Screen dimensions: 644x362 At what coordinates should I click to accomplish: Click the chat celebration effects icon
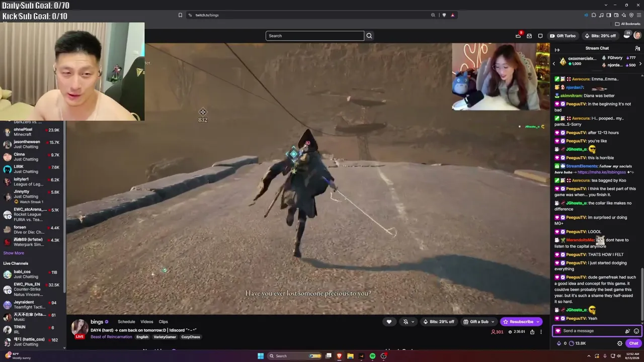click(627, 331)
